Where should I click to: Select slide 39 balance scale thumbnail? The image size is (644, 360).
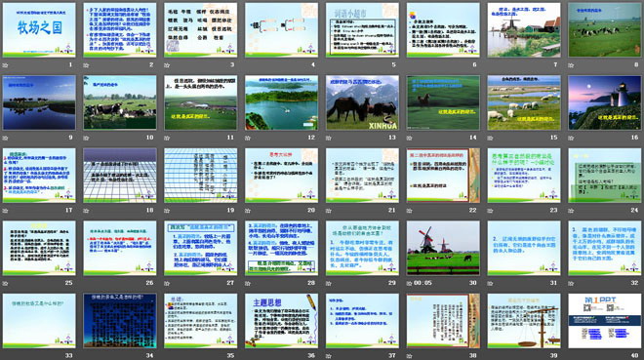pos(524,321)
